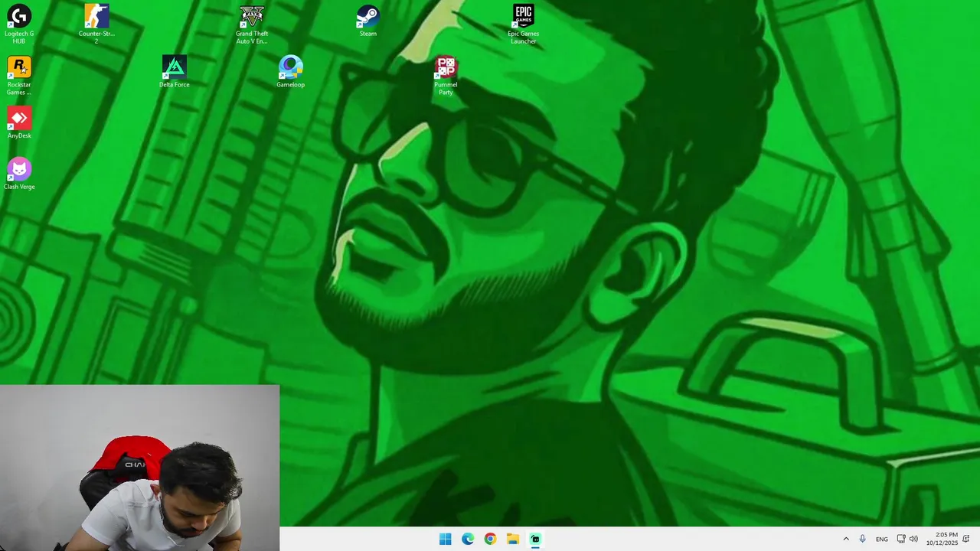Switch to the running green taskbar app
The width and height of the screenshot is (980, 551).
pyautogui.click(x=535, y=540)
